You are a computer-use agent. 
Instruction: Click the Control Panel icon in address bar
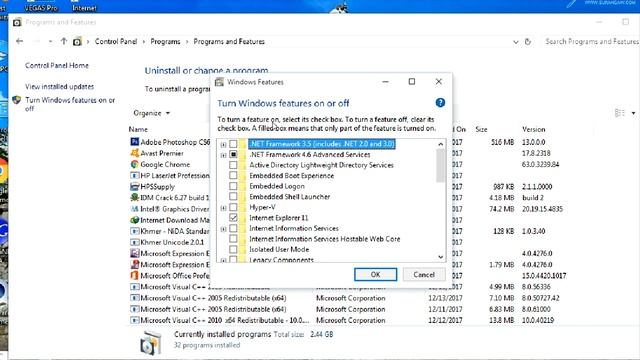77,42
